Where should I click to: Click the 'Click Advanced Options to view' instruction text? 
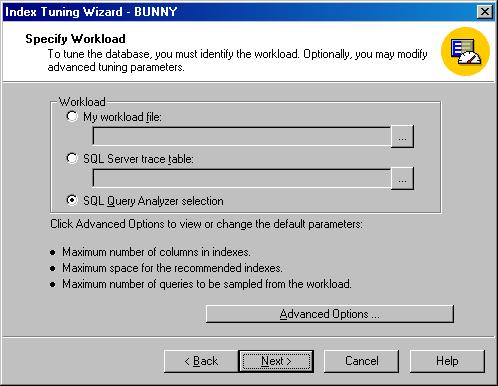(206, 224)
